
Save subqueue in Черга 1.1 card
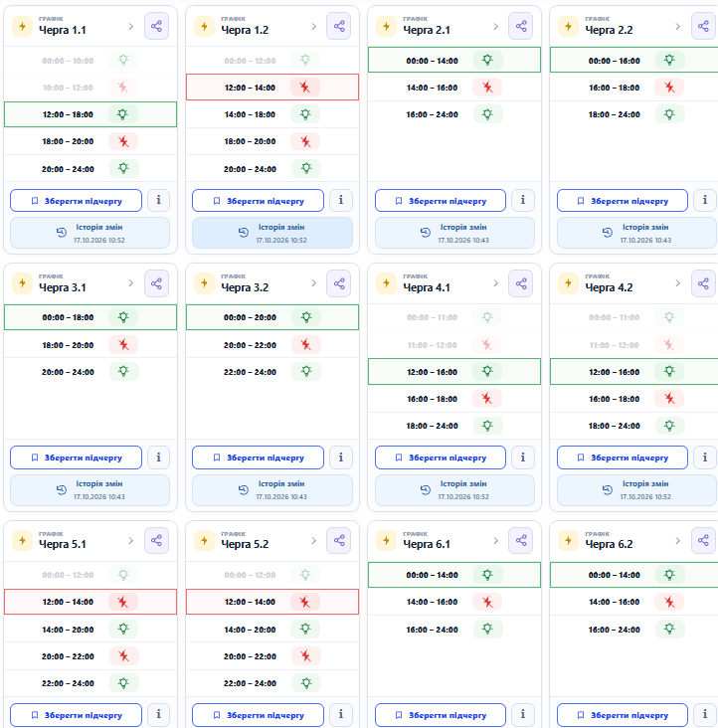pos(77,201)
